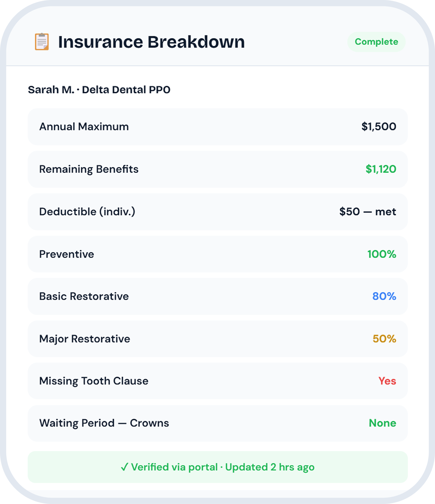Click the Complete status badge
The height and width of the screenshot is (504, 435).
pyautogui.click(x=376, y=42)
